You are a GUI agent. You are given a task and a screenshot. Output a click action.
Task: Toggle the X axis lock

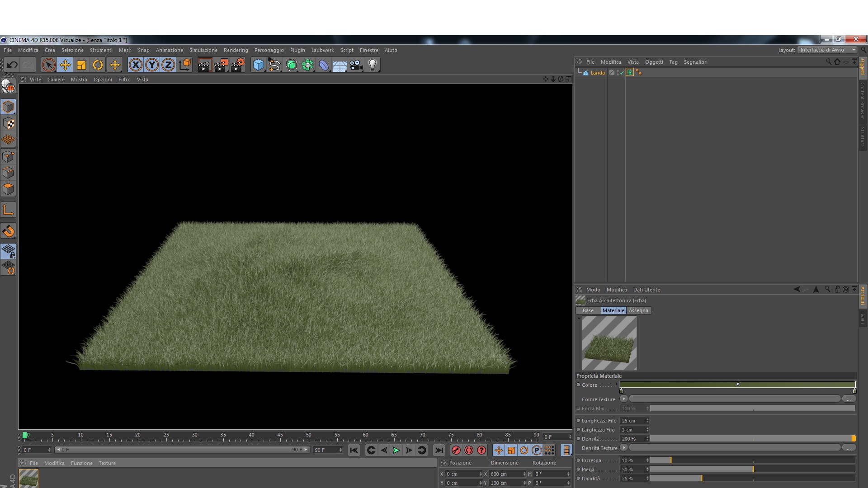pos(135,65)
